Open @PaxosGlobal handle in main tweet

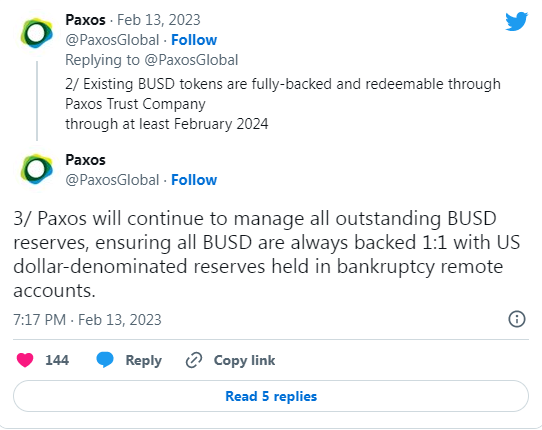point(112,180)
